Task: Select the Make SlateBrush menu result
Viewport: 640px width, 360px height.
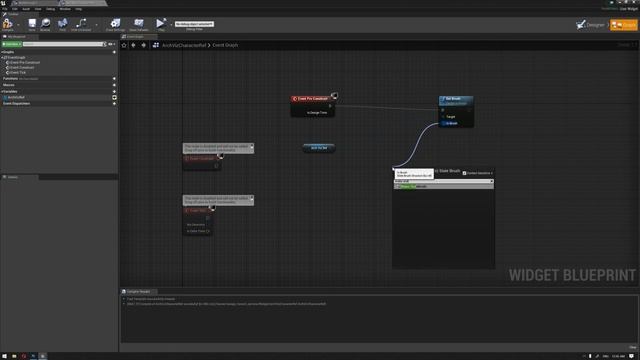Action: coord(444,187)
